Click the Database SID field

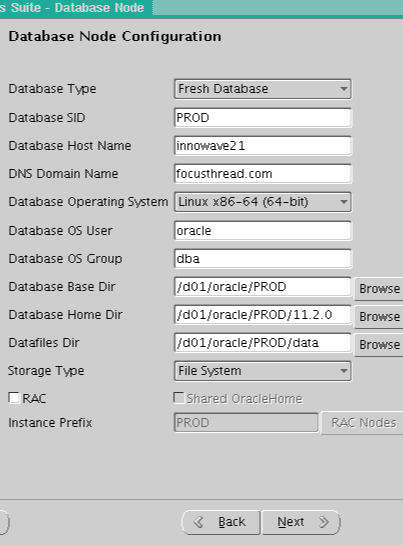click(x=263, y=117)
